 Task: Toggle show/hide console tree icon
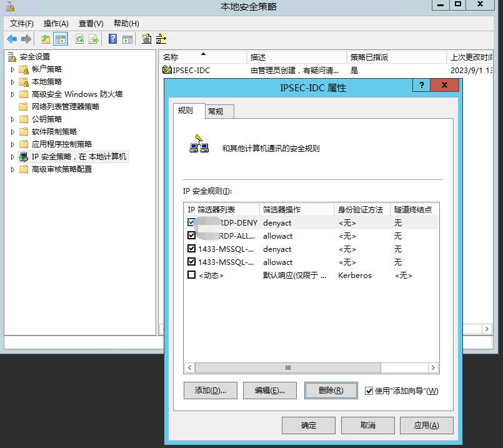tap(61, 39)
